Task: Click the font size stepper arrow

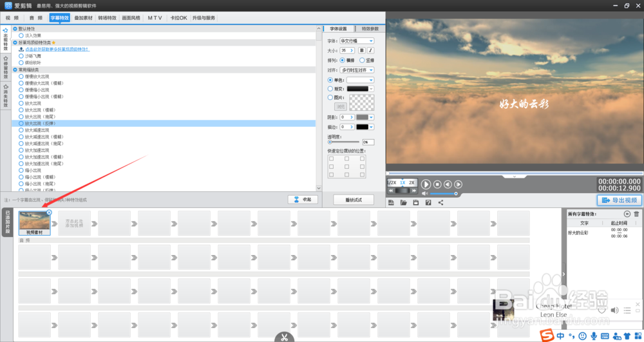Action: click(352, 50)
